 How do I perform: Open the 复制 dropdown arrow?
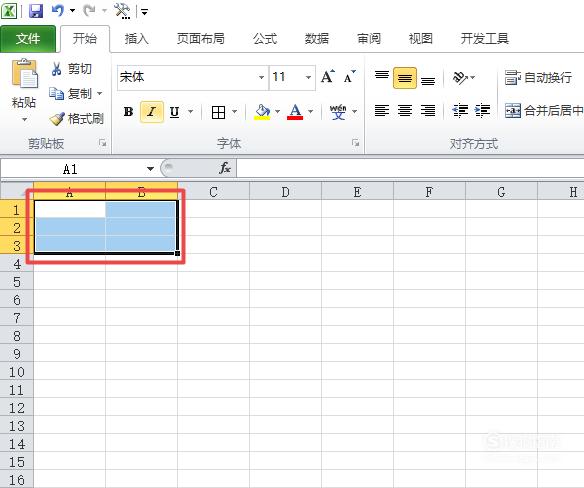pos(99,93)
